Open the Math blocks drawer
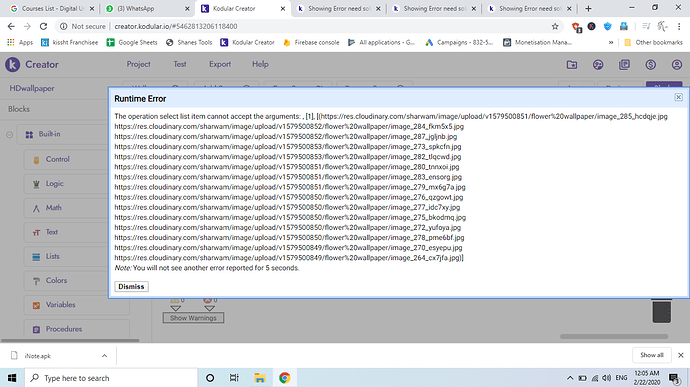 click(53, 208)
